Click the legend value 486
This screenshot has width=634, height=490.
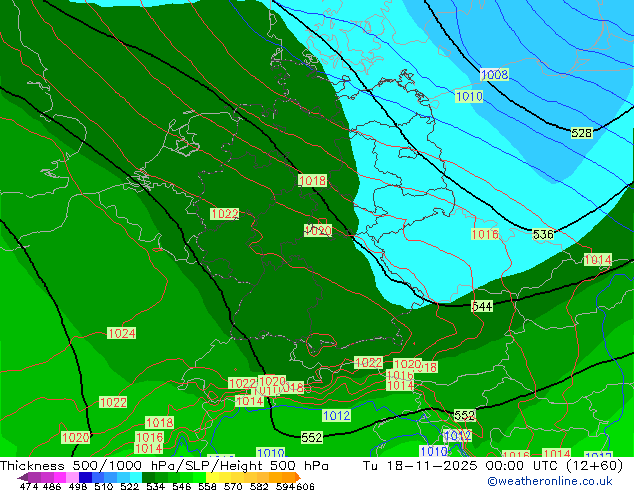pos(52,486)
